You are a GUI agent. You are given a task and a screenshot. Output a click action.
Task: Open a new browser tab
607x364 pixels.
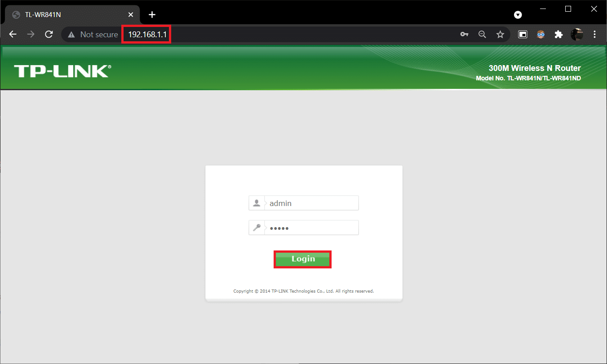click(x=152, y=14)
